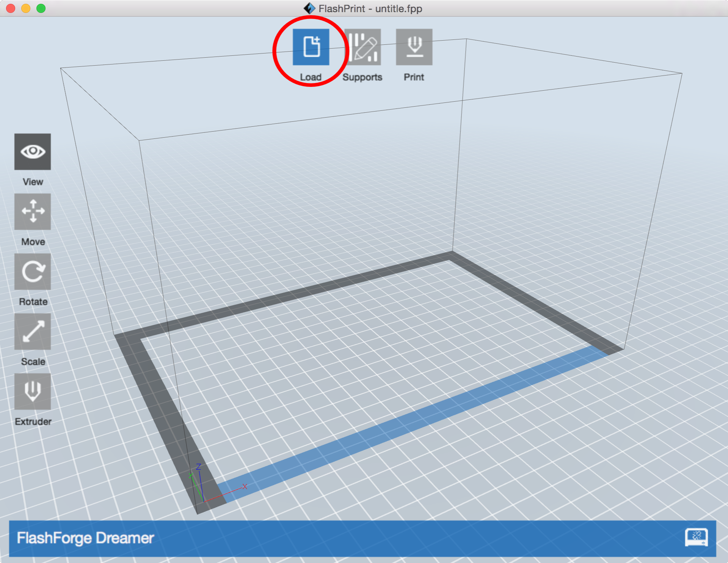The image size is (728, 563).
Task: Choose the Scale tool
Action: [33, 332]
